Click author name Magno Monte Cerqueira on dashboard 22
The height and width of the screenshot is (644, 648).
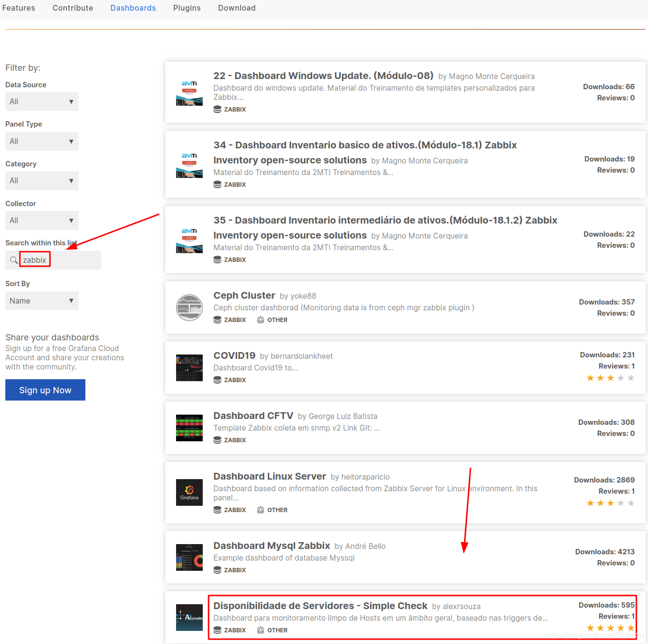point(492,76)
